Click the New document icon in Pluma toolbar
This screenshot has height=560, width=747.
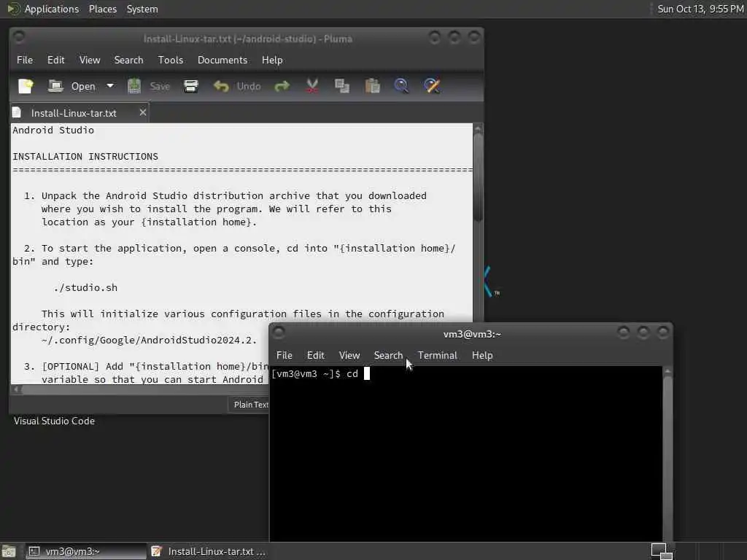tap(26, 86)
